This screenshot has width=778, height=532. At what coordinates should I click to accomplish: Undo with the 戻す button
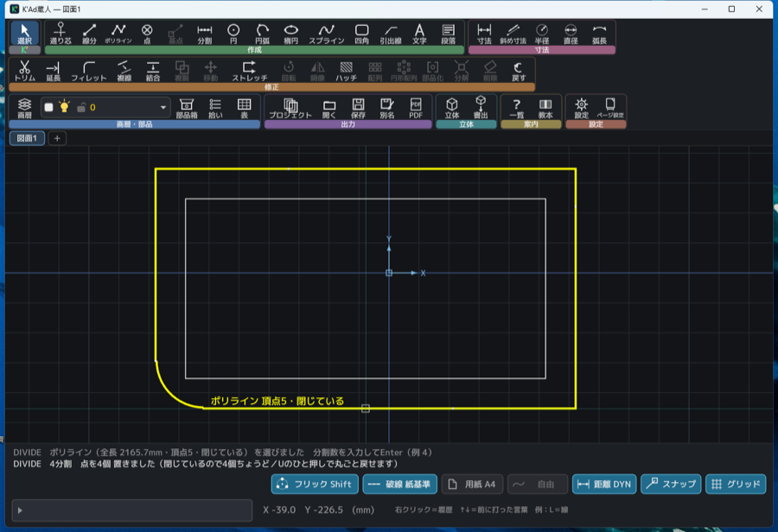tap(519, 71)
